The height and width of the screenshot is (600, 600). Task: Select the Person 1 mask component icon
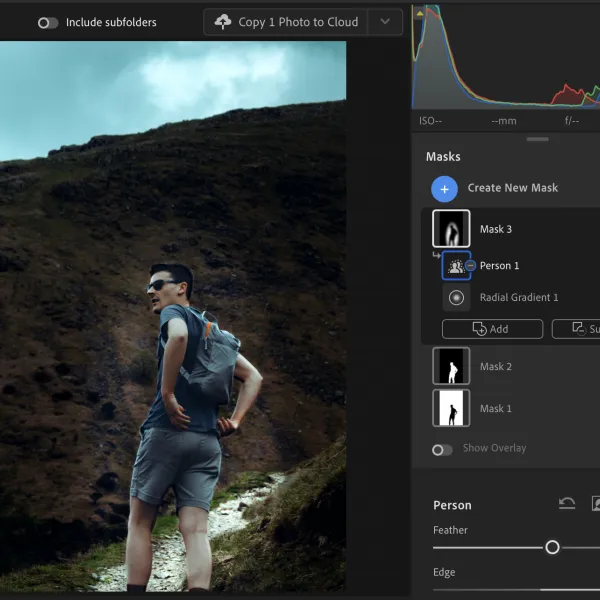pyautogui.click(x=456, y=266)
